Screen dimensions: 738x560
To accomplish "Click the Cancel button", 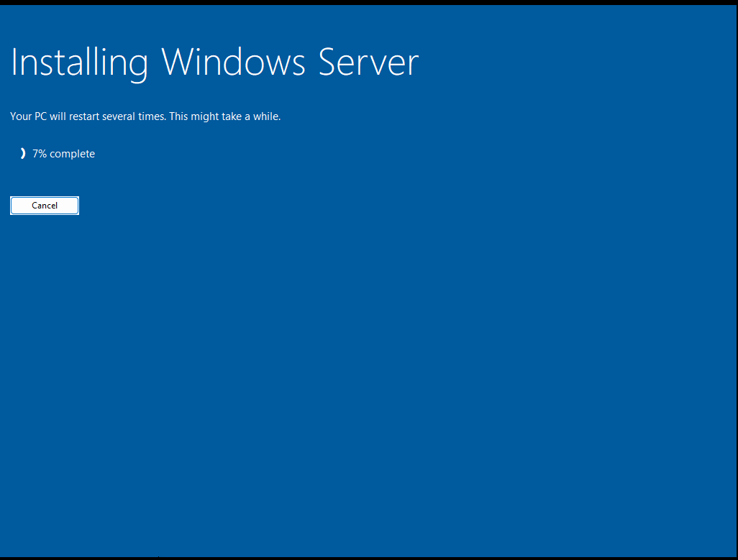I will [45, 206].
